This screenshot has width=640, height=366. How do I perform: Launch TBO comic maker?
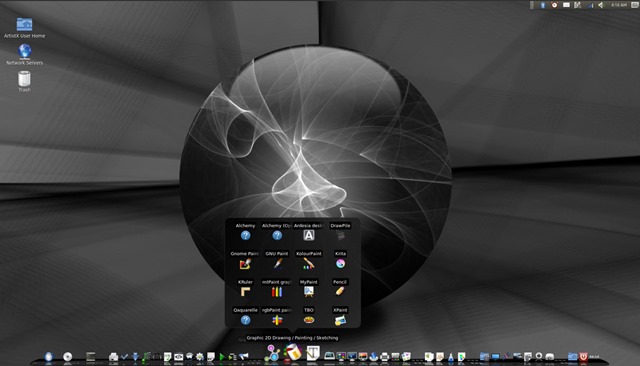pyautogui.click(x=309, y=320)
